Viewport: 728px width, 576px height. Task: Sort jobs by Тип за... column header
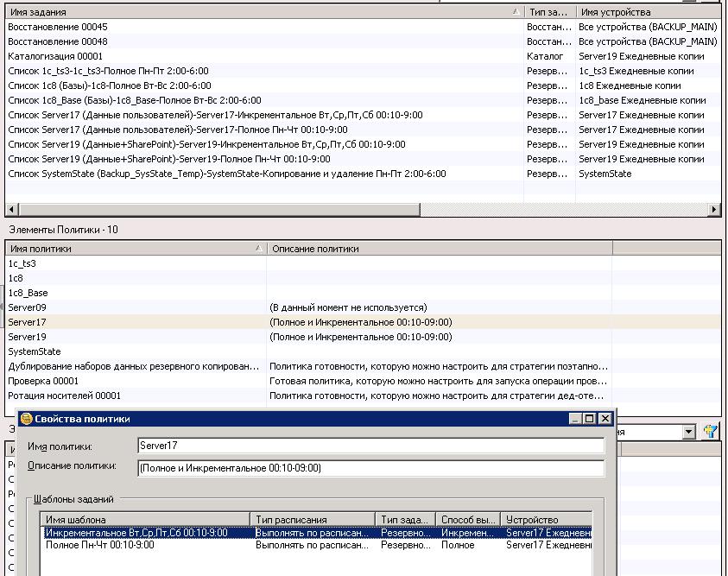550,12
